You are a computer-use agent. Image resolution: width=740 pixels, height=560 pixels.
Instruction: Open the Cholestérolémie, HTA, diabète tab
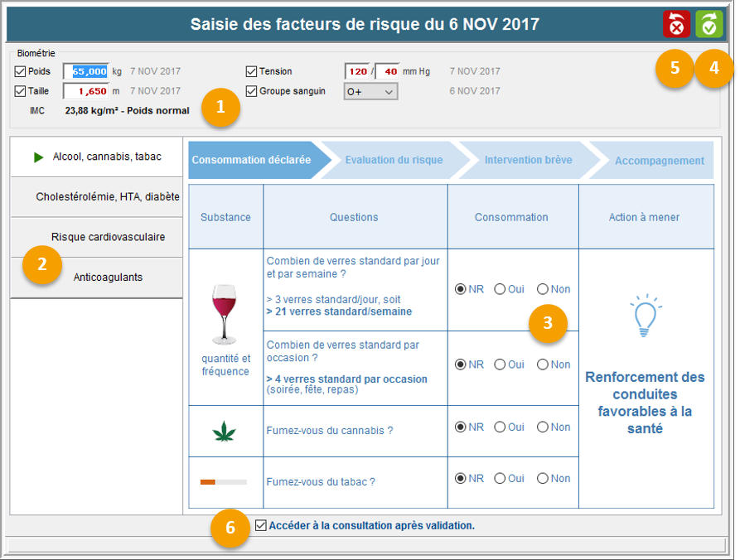[107, 197]
